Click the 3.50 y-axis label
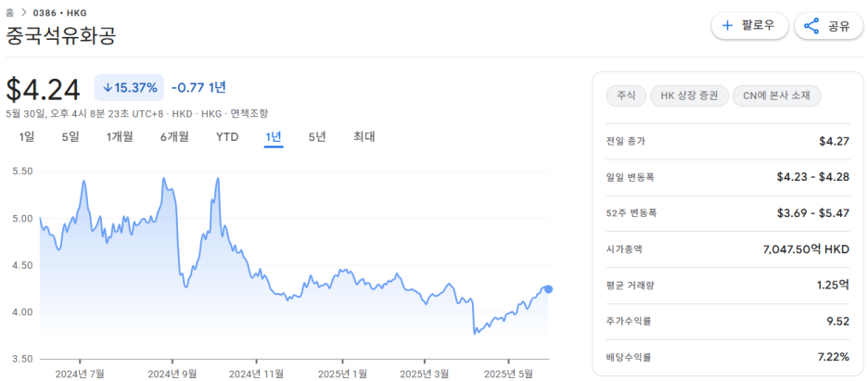Viewport: 868px width, 381px height. [x=22, y=359]
